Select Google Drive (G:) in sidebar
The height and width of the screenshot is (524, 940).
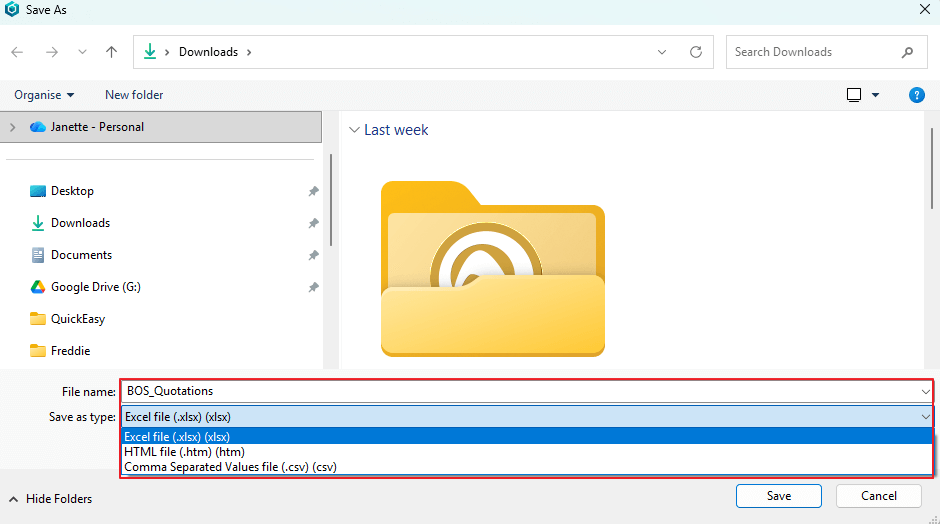pyautogui.click(x=95, y=287)
